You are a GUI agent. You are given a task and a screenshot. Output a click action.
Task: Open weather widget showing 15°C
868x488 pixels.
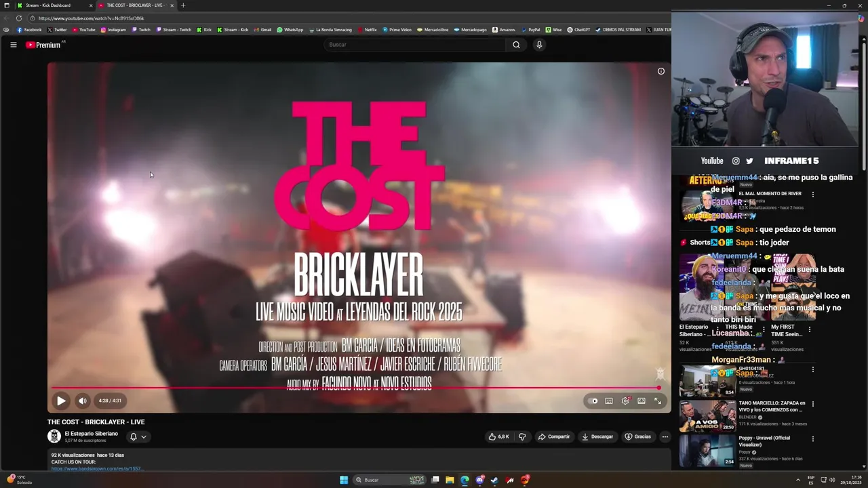click(19, 480)
